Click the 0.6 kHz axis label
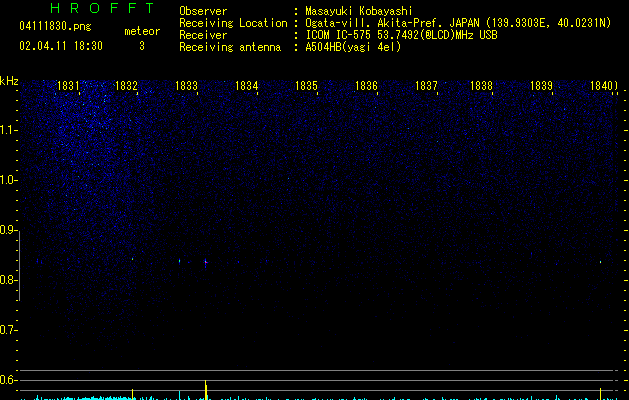Screen dimensions: 629x400 pyautogui.click(x=8, y=380)
